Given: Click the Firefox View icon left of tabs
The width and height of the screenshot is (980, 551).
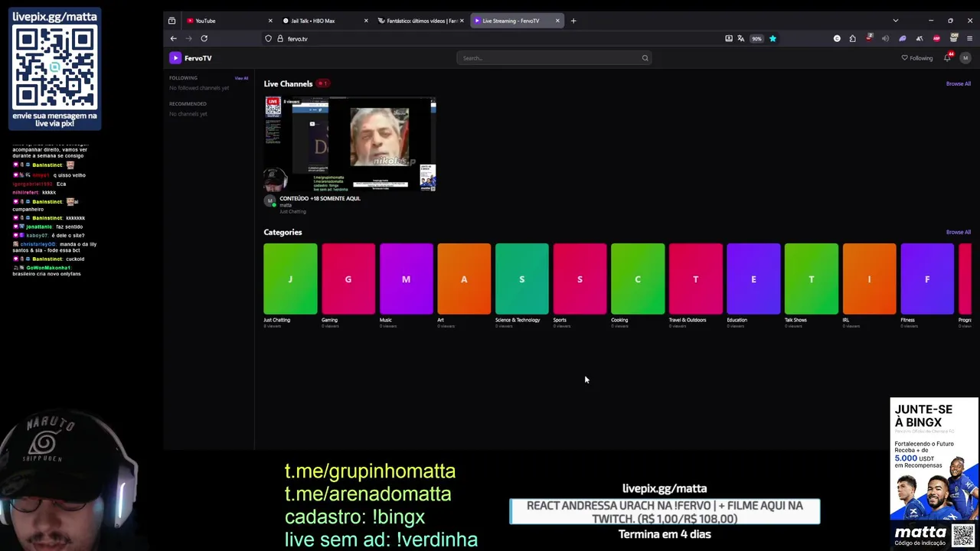Looking at the screenshot, I should pos(171,21).
